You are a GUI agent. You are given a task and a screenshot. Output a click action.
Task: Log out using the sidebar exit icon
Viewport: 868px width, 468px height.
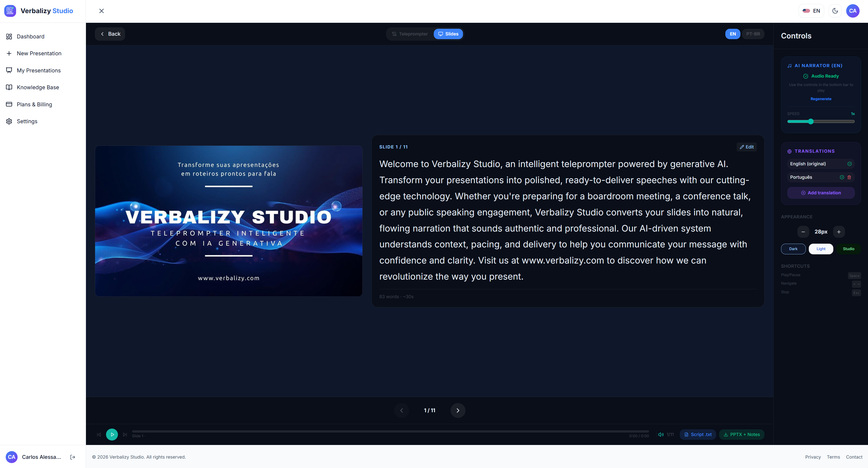point(72,457)
